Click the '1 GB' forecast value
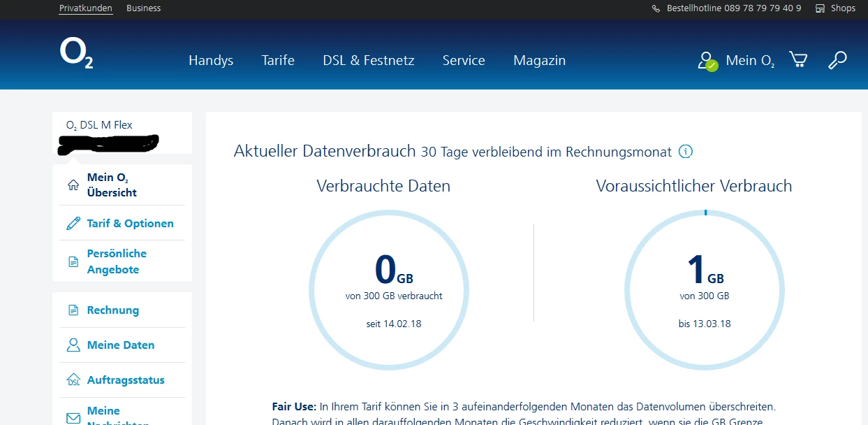This screenshot has width=868, height=425. pyautogui.click(x=705, y=269)
